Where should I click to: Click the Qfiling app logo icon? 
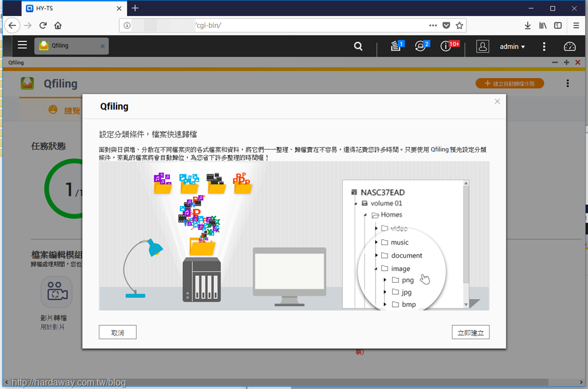coord(28,84)
